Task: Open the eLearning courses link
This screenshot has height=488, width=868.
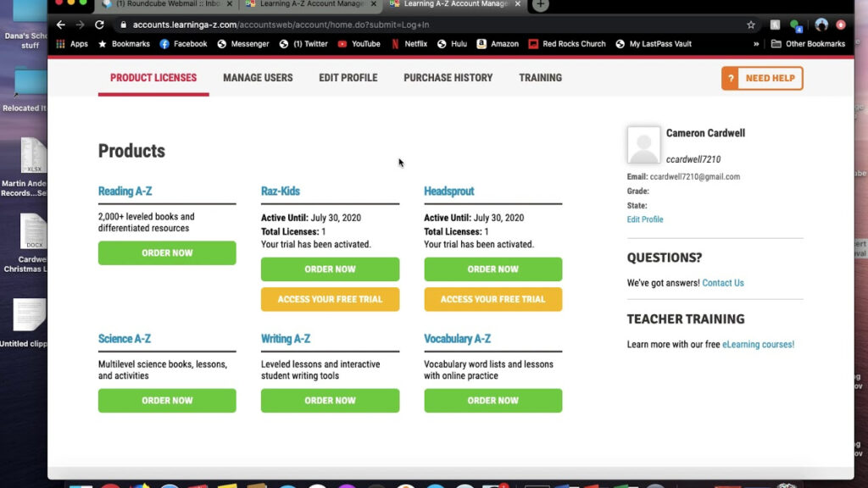Action: point(758,344)
